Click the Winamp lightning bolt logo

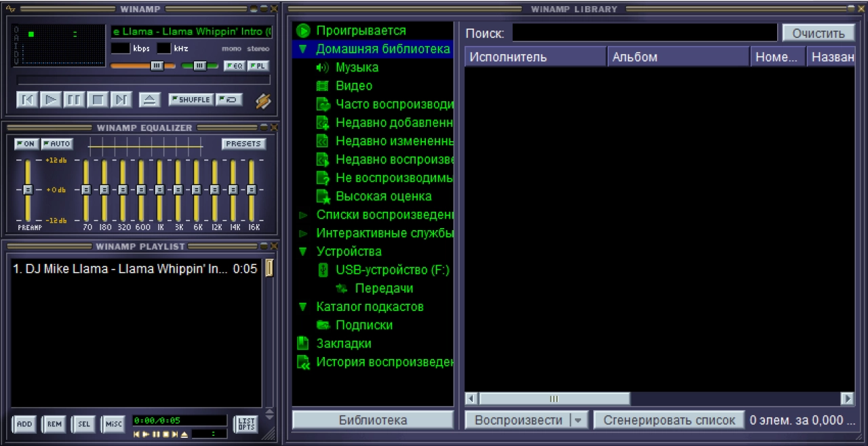tap(263, 100)
